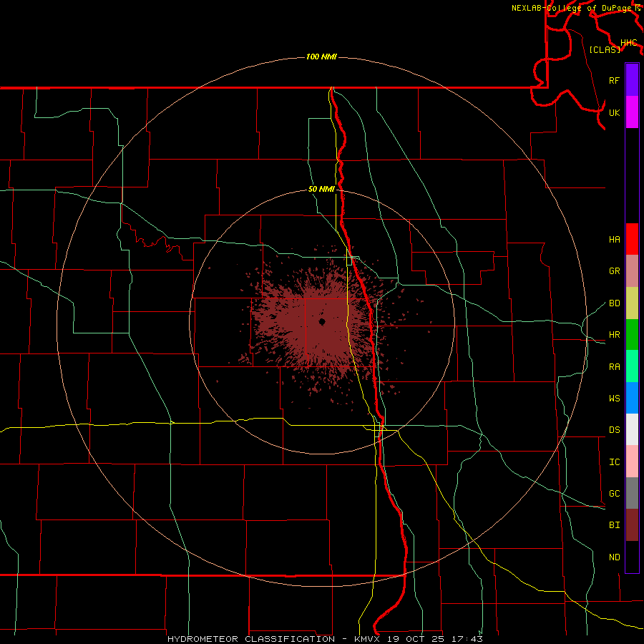This screenshot has height=644, width=644.
Task: Click the HR green legend swatch
Action: (x=632, y=335)
